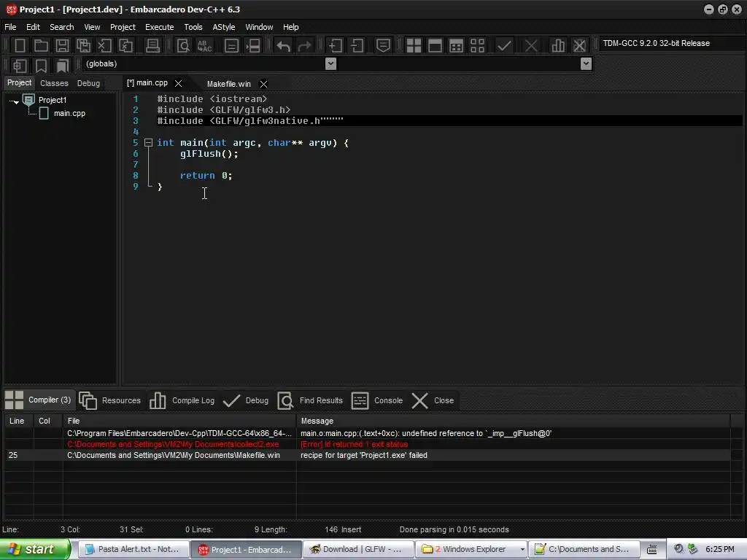Close the Makefile.win editor tab
747x560 pixels.
point(263,84)
